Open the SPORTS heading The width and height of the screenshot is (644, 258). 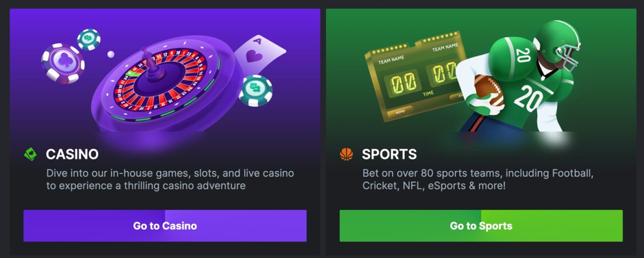click(389, 154)
